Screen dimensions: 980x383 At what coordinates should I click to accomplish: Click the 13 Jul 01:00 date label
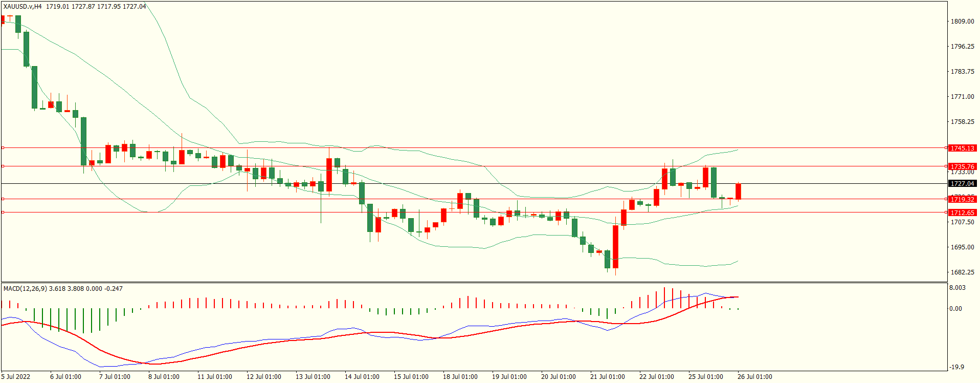313,377
